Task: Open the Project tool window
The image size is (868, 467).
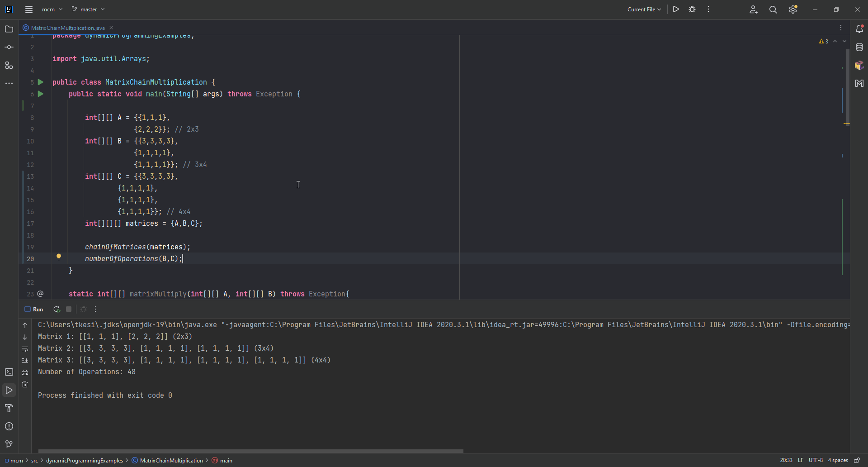Action: [9, 29]
